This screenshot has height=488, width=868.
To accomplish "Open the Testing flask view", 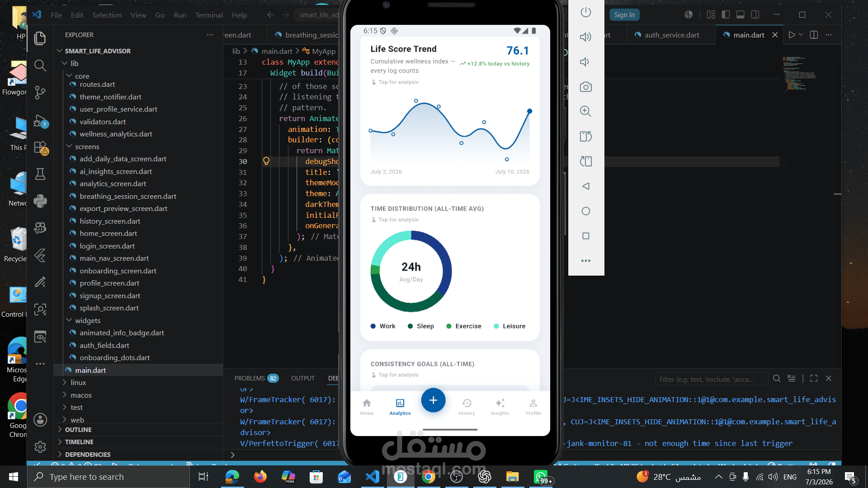I will [40, 174].
